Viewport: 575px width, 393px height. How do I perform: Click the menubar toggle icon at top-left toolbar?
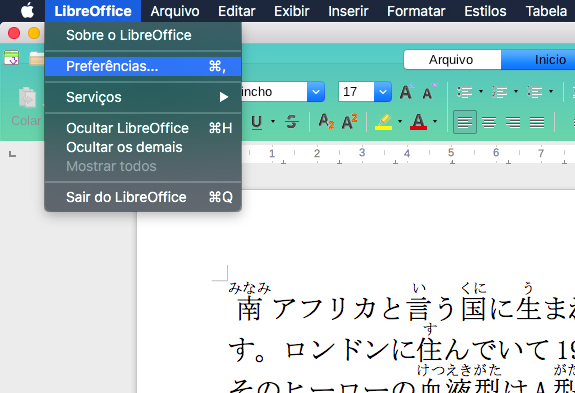[x=11, y=58]
